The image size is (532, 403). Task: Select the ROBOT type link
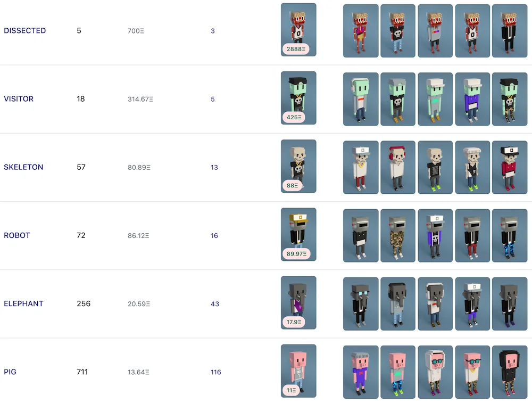pyautogui.click(x=17, y=235)
